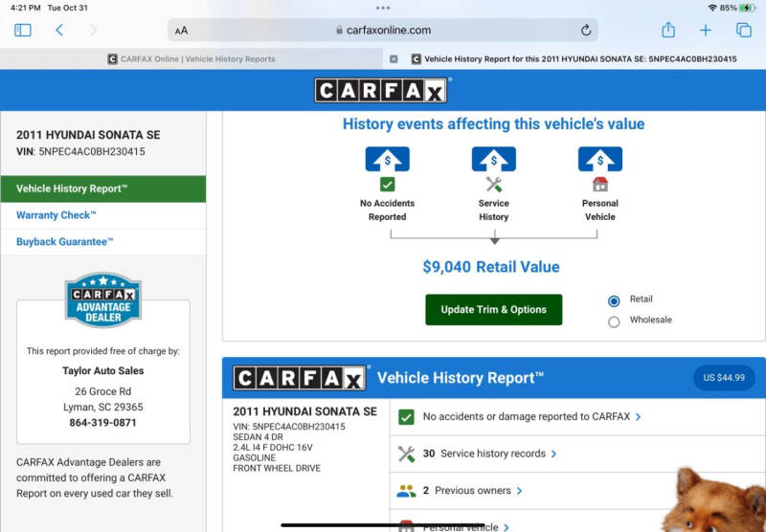
Task: Select the 2011 Hyundai Sonata report tab
Action: pos(574,59)
